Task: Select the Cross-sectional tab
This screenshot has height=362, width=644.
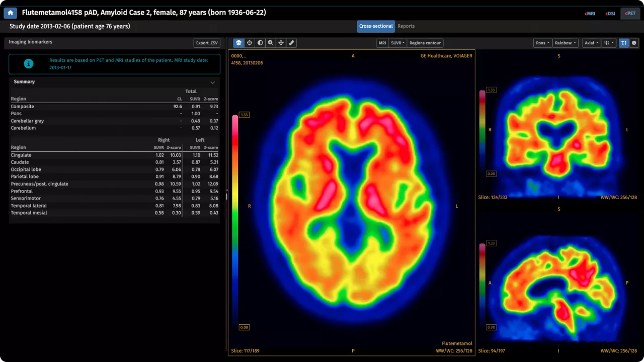Action: click(376, 26)
